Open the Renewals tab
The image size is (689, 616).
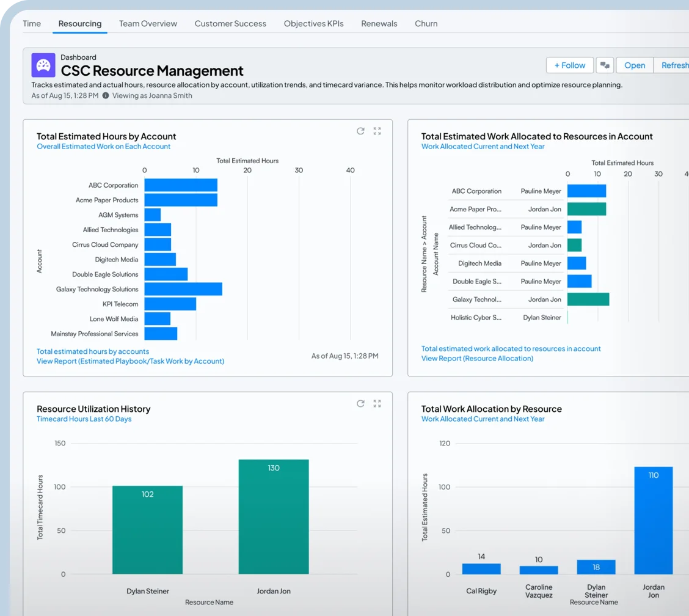tap(379, 24)
